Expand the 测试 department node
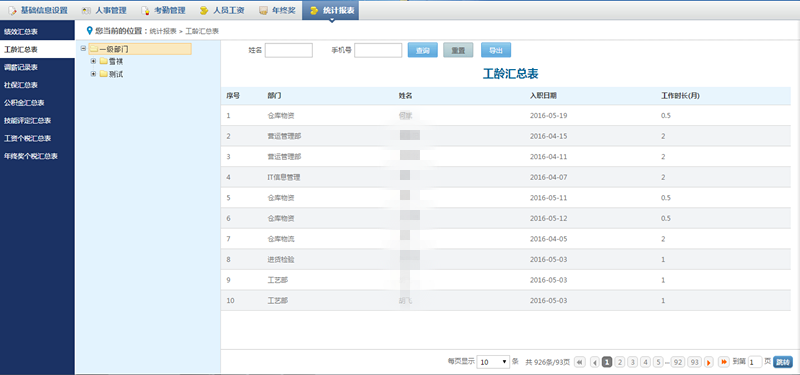Viewport: 800px width, 375px height. [93, 74]
